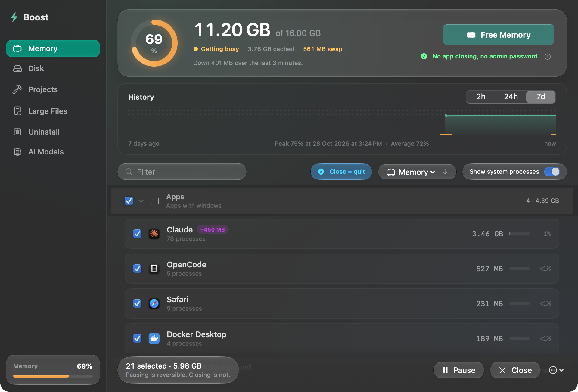Uncheck the Claude checkbox
This screenshot has width=578, height=392.
coord(137,234)
